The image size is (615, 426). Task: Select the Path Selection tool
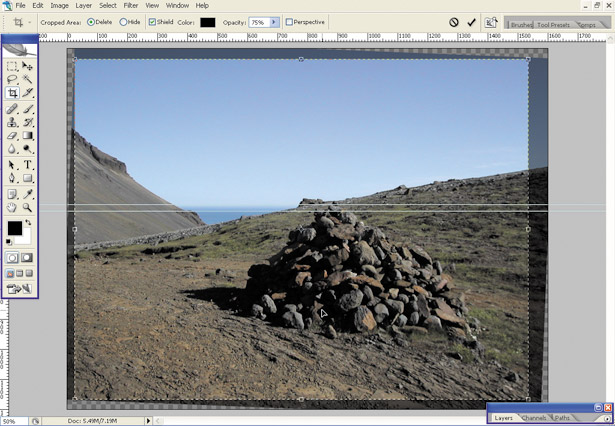pyautogui.click(x=12, y=165)
